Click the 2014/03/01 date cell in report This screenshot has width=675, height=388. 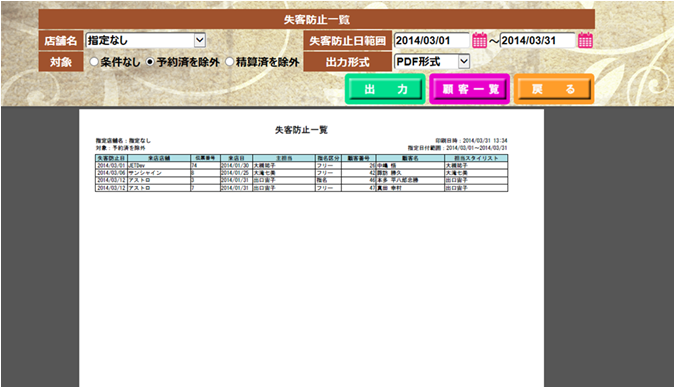[x=111, y=165]
